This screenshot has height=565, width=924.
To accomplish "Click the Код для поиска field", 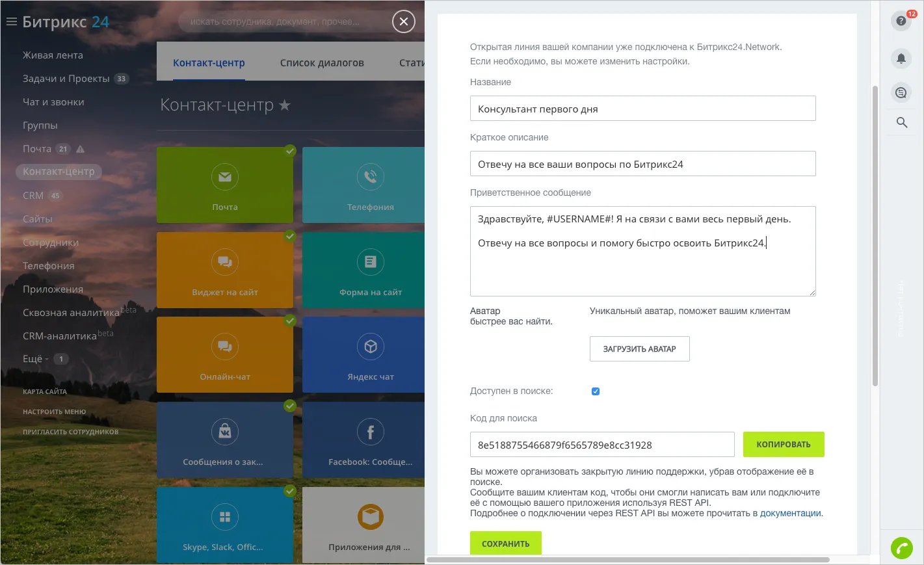I will tap(603, 445).
